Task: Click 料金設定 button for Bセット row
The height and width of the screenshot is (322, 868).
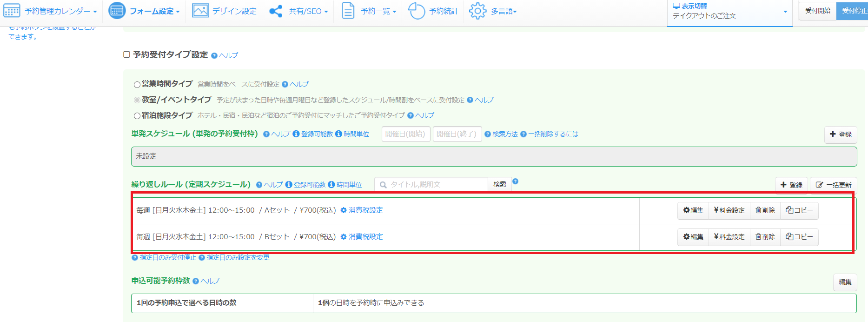Action: point(729,237)
